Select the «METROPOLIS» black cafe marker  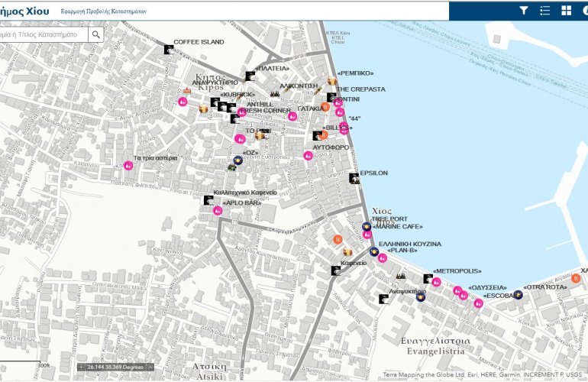[x=428, y=278]
